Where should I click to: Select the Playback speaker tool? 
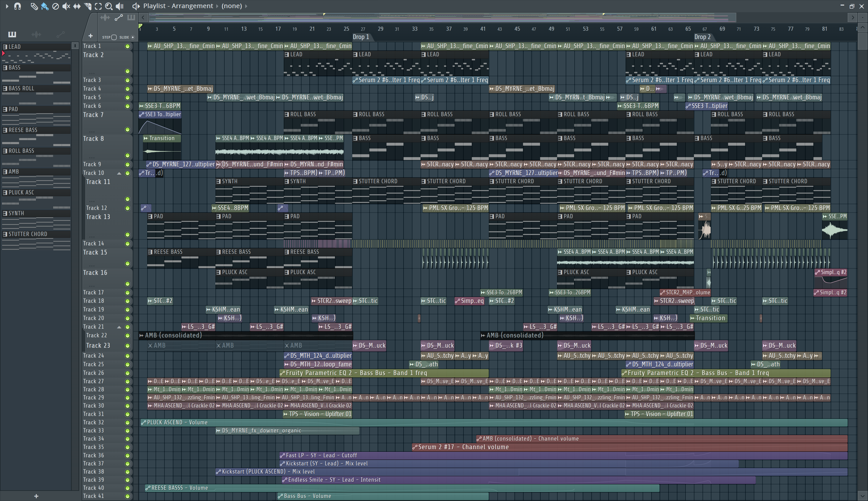119,6
